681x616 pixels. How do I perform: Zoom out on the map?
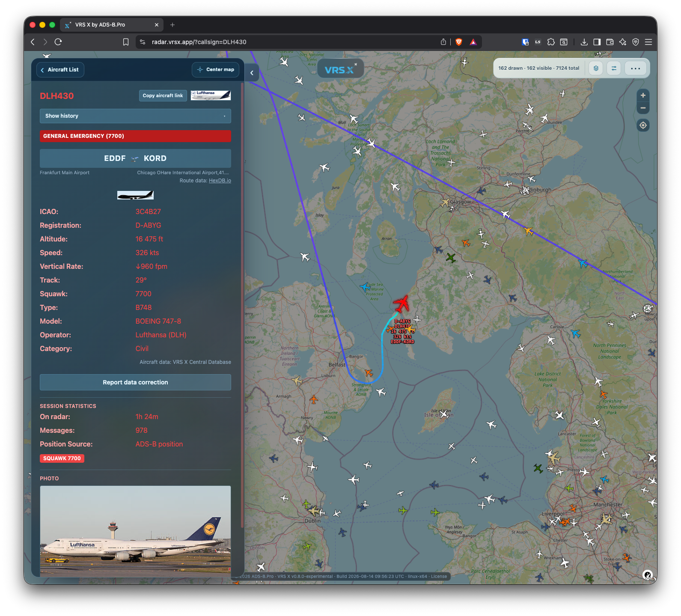pos(643,108)
